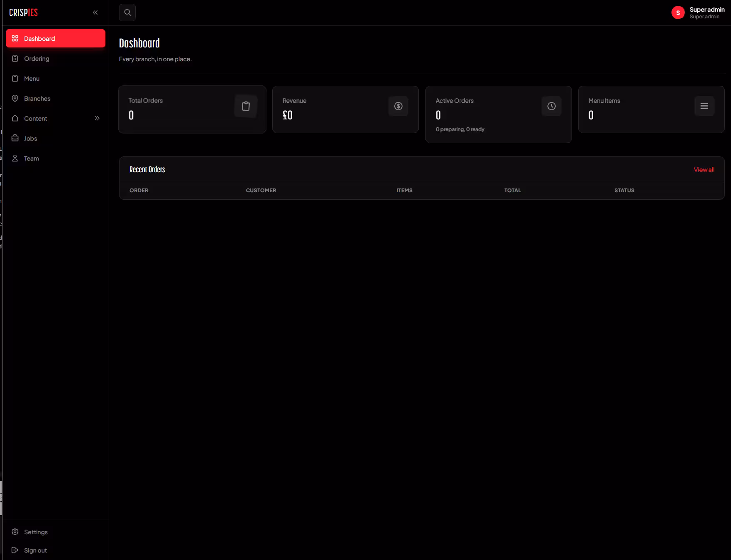Viewport: 731px width, 560px height.
Task: Click the Settings gear icon
Action: (15, 532)
